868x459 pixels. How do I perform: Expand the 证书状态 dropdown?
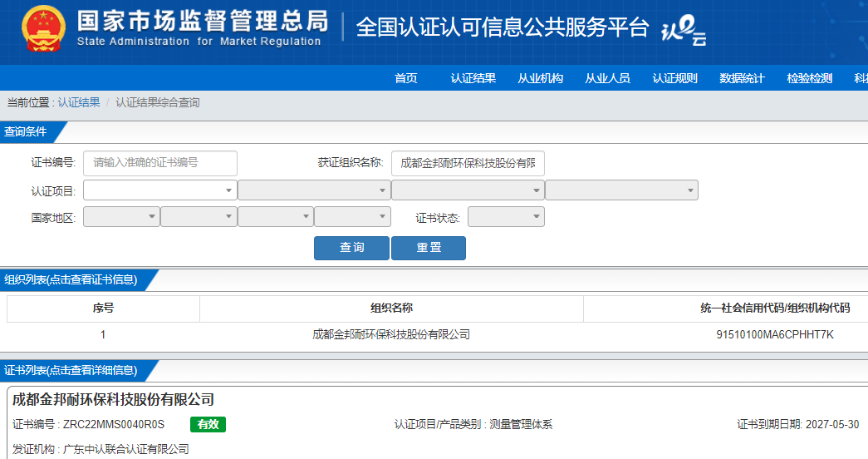[x=506, y=217]
